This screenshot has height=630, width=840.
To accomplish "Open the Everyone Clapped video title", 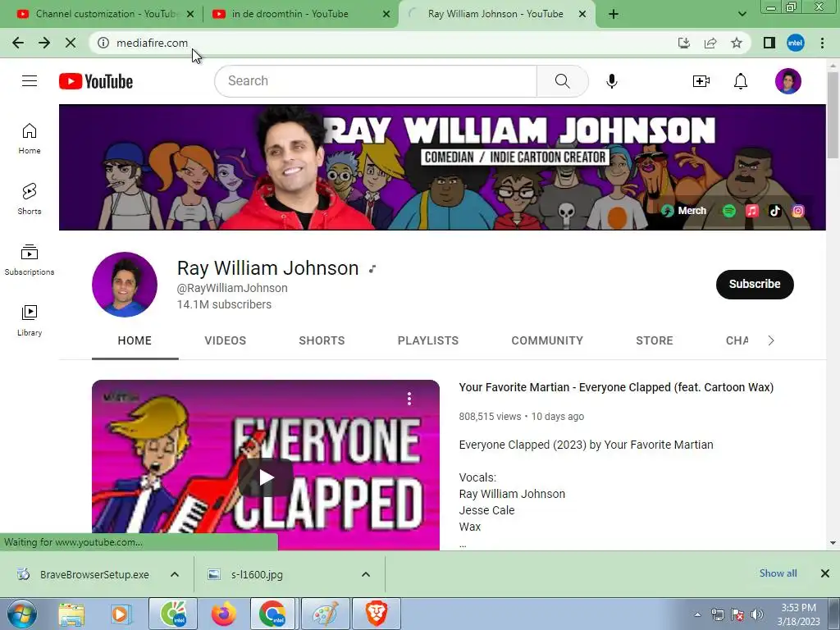I will tap(616, 387).
